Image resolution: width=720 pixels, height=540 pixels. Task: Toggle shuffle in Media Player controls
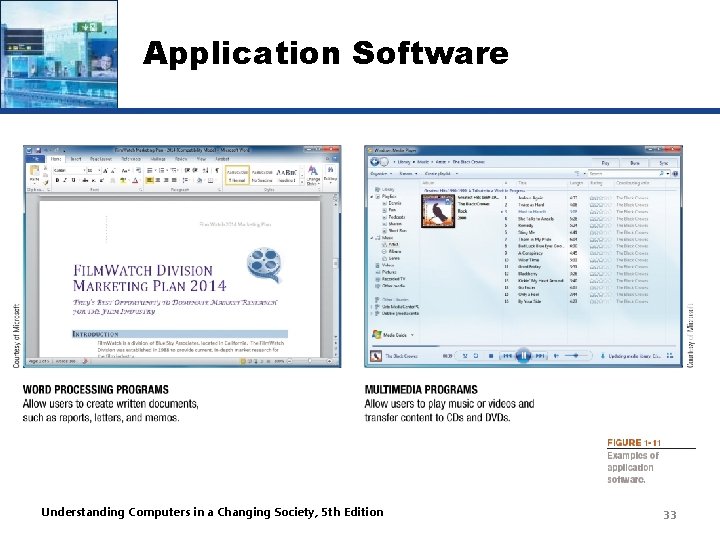click(465, 356)
